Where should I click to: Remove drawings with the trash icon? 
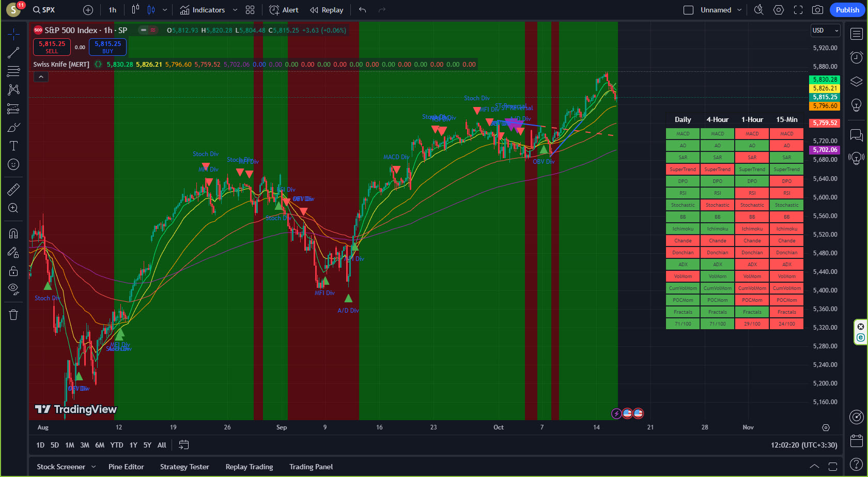coord(13,315)
